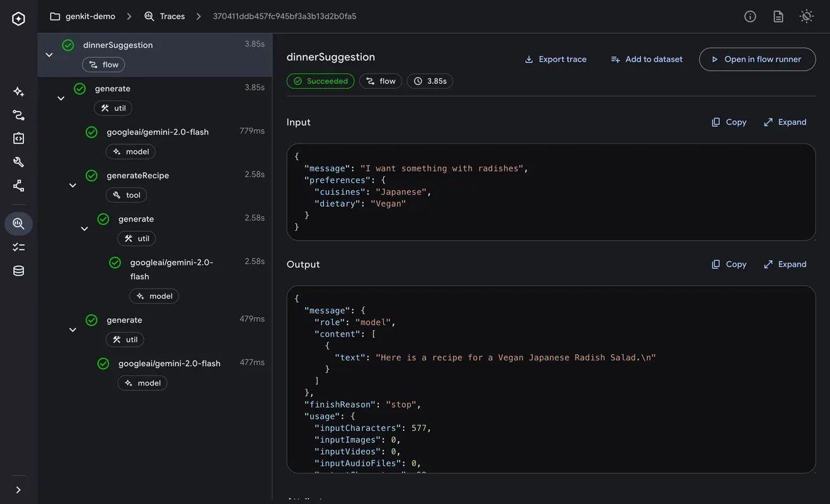The height and width of the screenshot is (504, 830).
Task: Expand the left sidebar navigation
Action: point(18,490)
